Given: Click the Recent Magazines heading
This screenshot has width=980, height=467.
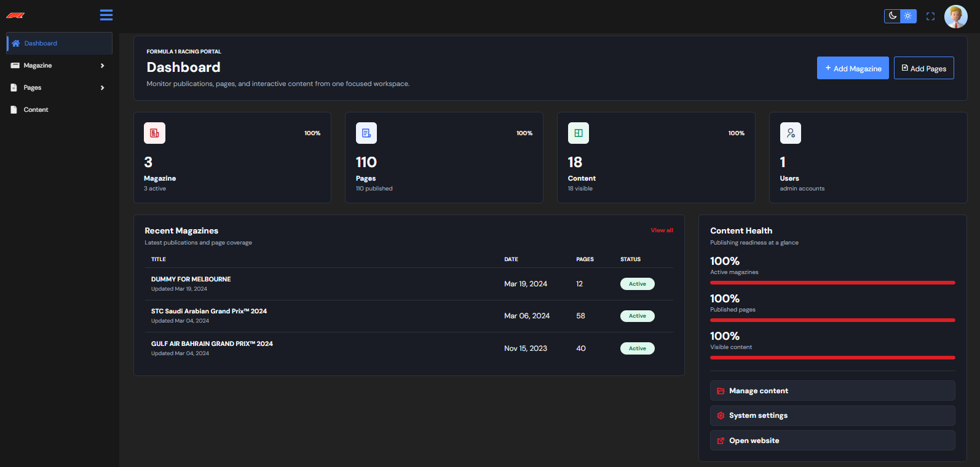Looking at the screenshot, I should tap(181, 230).
